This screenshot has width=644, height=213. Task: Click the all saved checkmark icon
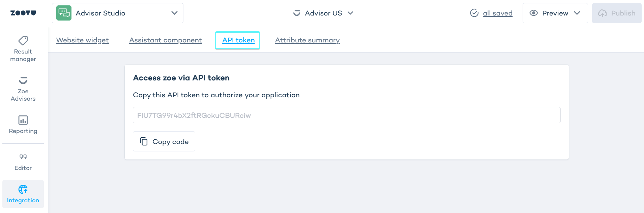[x=474, y=13]
